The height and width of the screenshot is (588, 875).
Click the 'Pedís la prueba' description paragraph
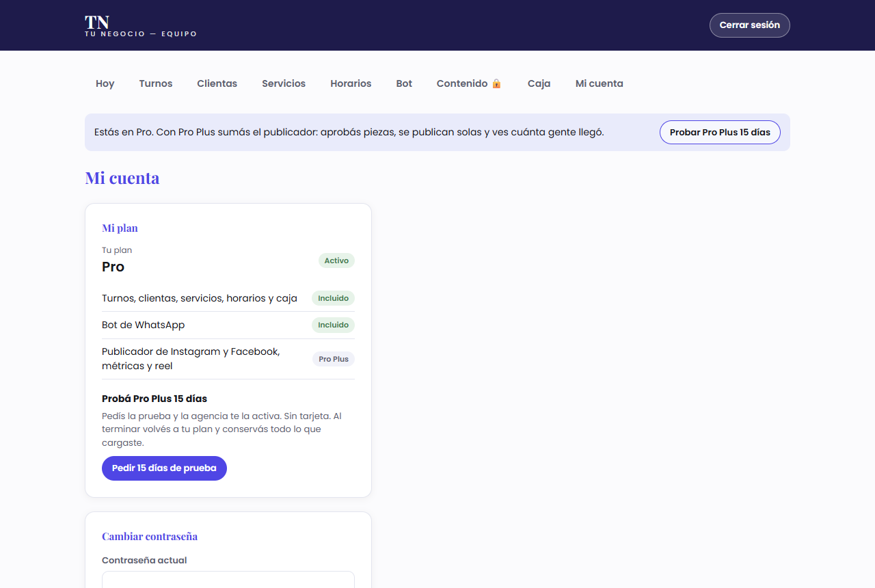(221, 429)
